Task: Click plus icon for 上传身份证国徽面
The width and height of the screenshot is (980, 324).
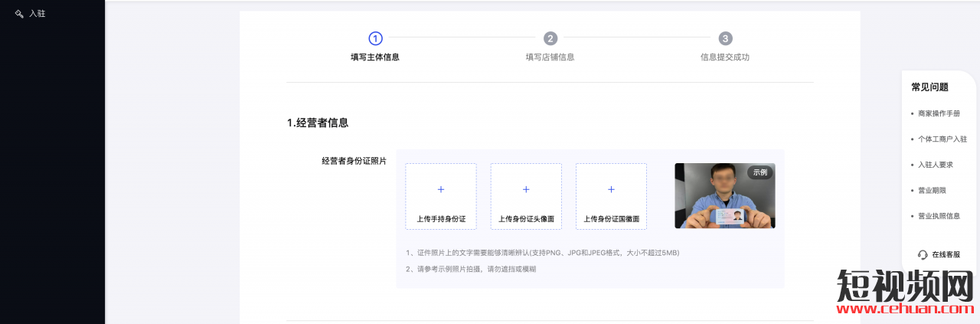Action: pos(611,189)
